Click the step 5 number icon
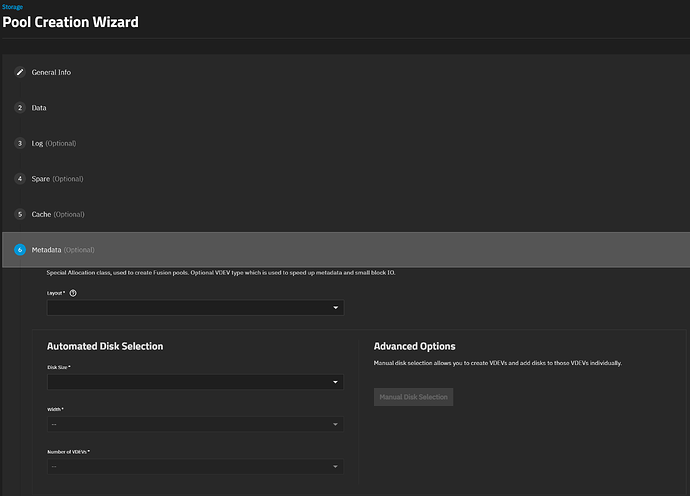 pyautogui.click(x=19, y=214)
